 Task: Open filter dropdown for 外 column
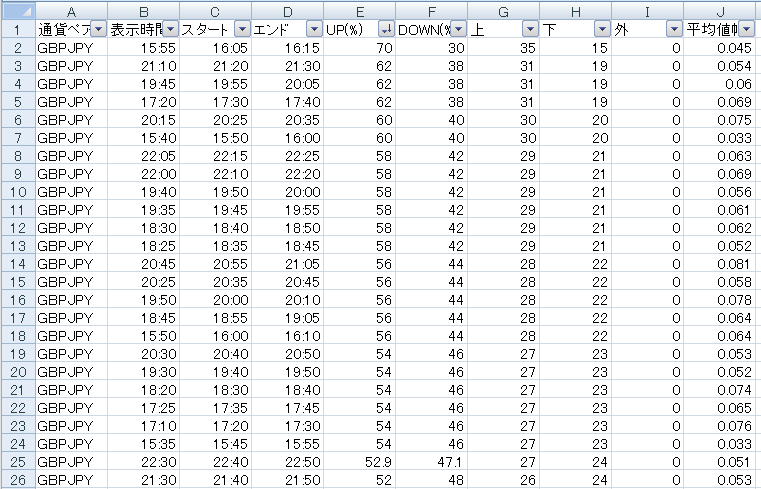(674, 30)
